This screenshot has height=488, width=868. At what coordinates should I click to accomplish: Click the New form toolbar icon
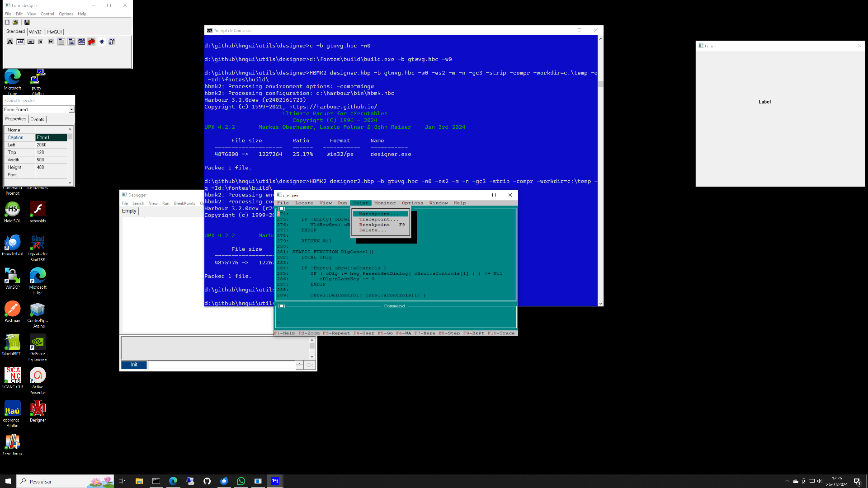pyautogui.click(x=7, y=22)
